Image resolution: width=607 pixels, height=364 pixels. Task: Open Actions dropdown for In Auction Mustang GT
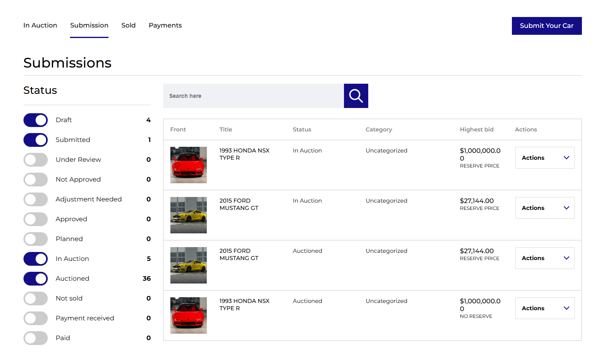tap(545, 208)
